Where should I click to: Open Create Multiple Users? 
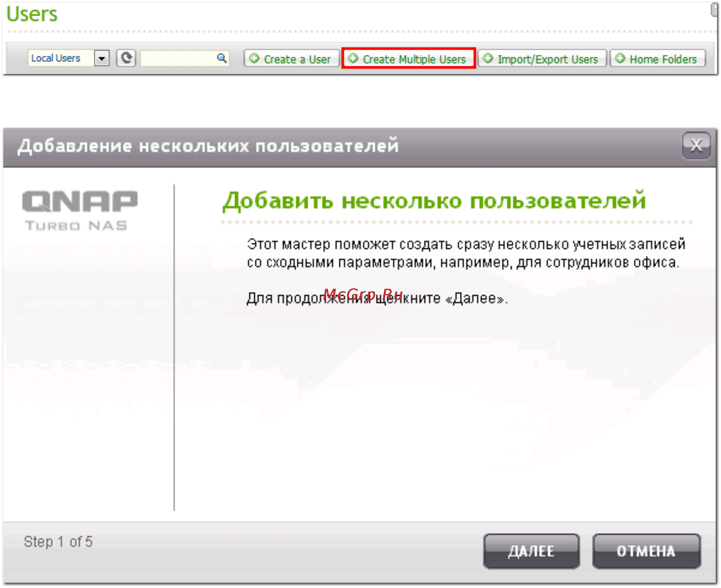point(409,59)
